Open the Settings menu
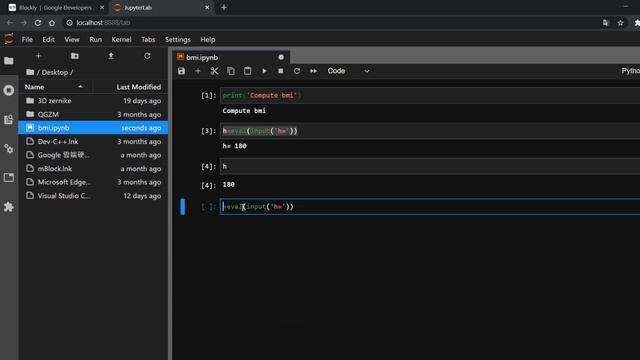The width and height of the screenshot is (640, 360). (178, 40)
